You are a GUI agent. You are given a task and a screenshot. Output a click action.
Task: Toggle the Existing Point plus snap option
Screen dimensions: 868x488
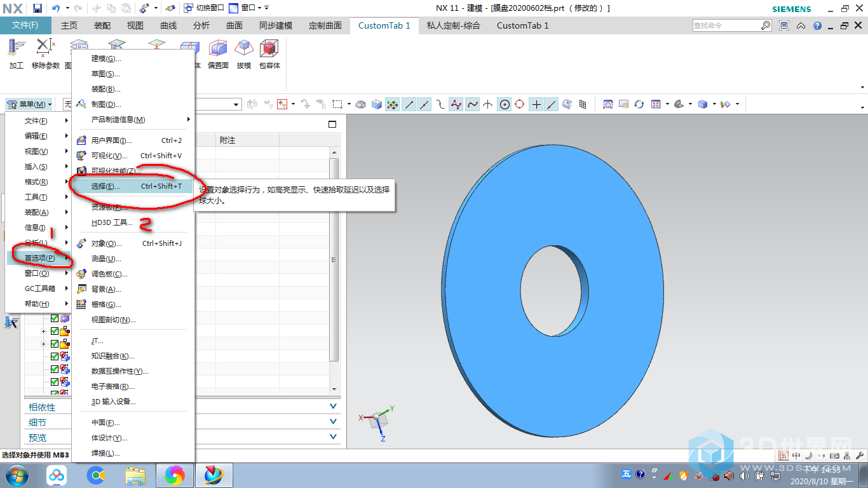537,104
